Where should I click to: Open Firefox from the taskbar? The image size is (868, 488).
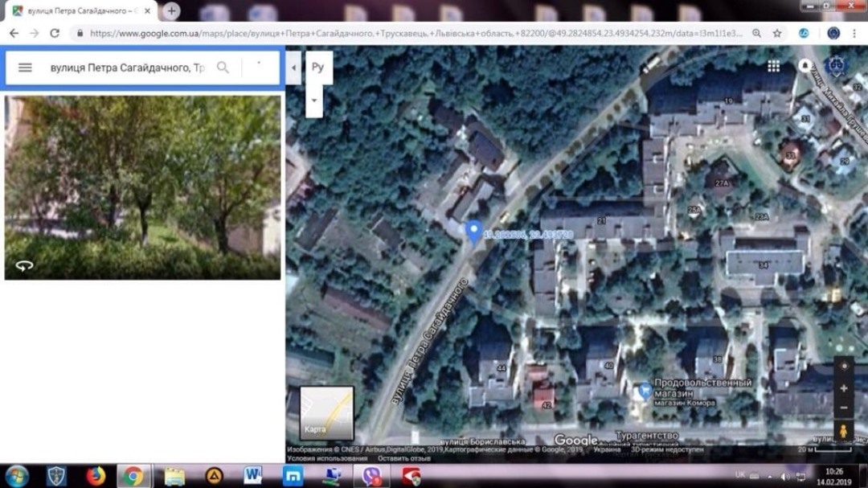click(96, 476)
